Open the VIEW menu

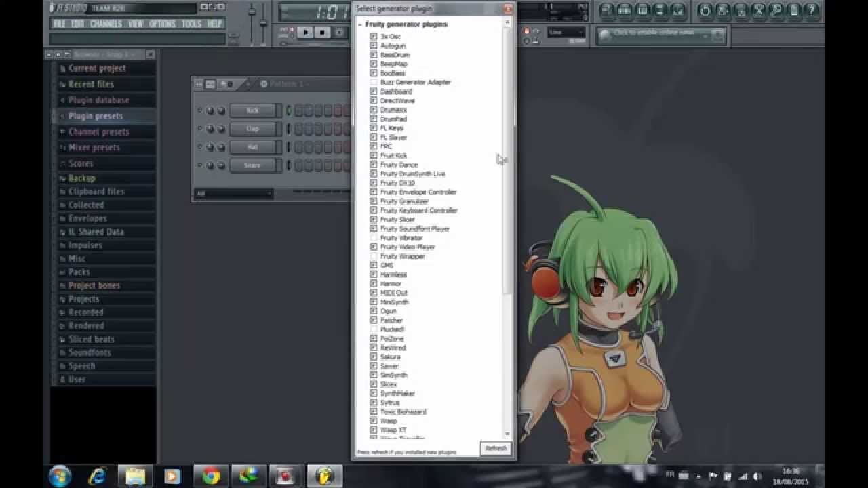coord(136,24)
